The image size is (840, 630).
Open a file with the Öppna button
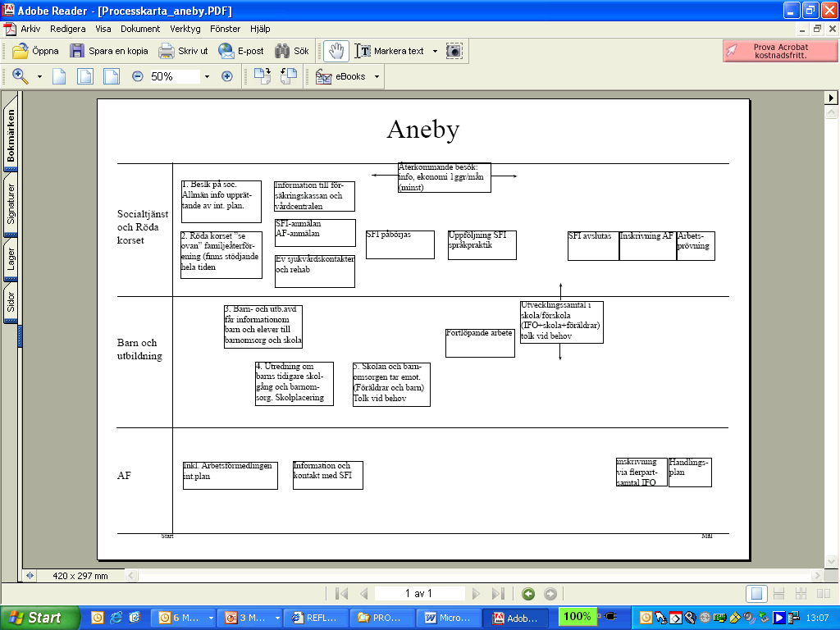[x=35, y=51]
